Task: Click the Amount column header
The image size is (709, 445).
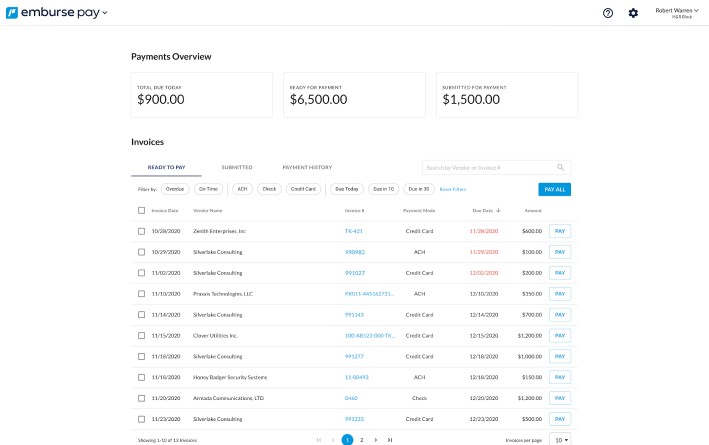Action: pos(533,211)
